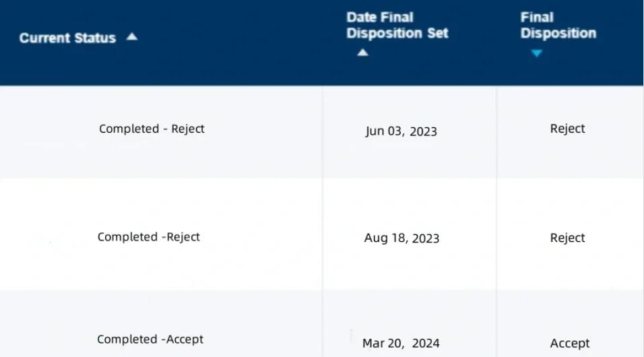
Task: Toggle the blue sort arrow under Final Disposition
Action: coord(536,53)
